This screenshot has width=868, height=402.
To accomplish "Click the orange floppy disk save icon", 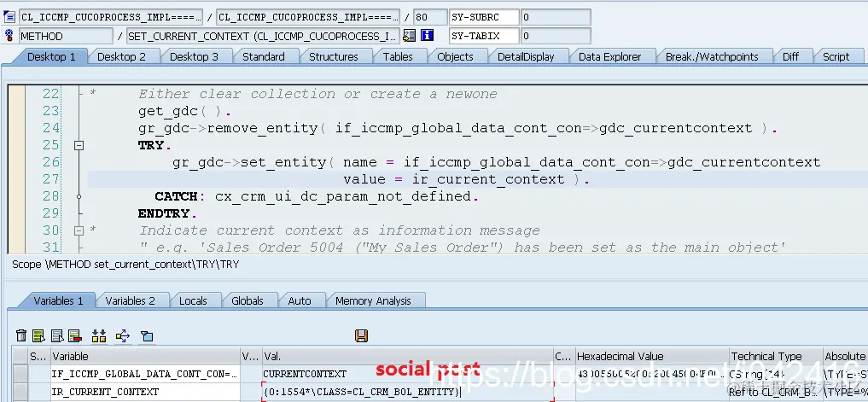I will (362, 335).
